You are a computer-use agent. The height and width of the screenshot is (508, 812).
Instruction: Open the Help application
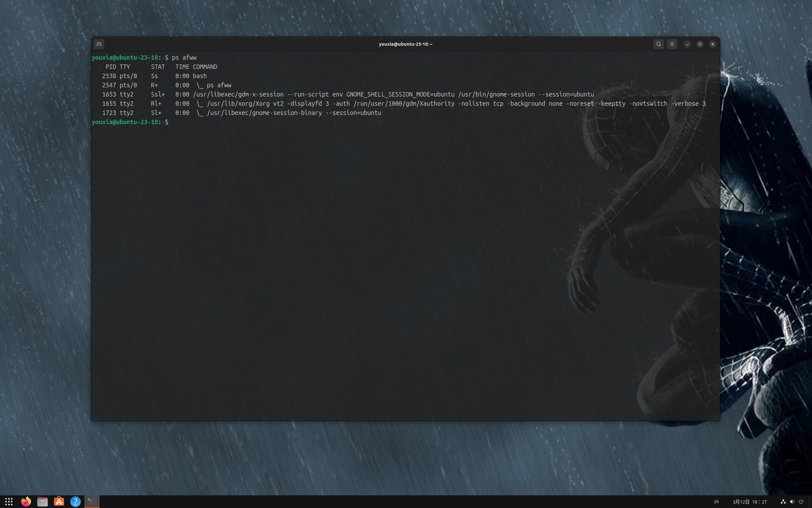point(75,501)
